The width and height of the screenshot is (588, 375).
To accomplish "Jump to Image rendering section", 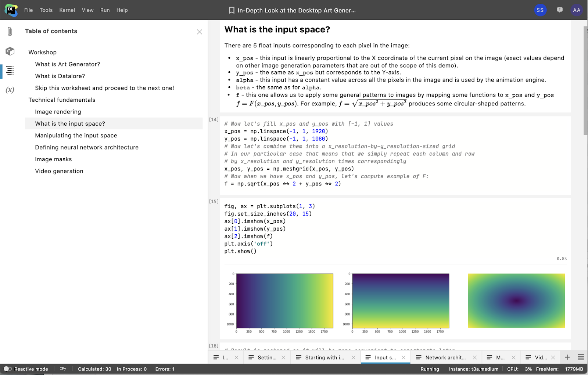I will tap(58, 112).
